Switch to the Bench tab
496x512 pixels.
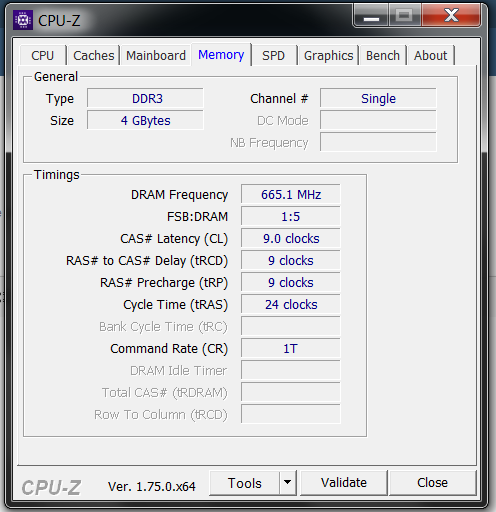(383, 55)
